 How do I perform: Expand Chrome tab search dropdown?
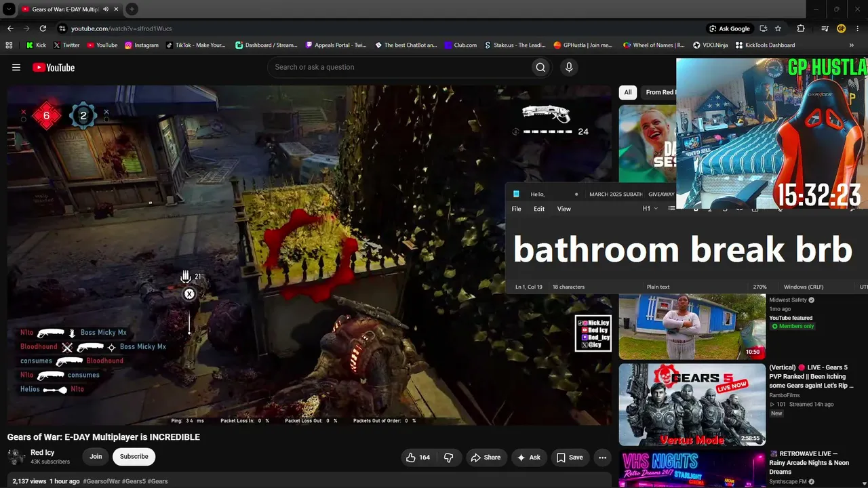tap(9, 9)
